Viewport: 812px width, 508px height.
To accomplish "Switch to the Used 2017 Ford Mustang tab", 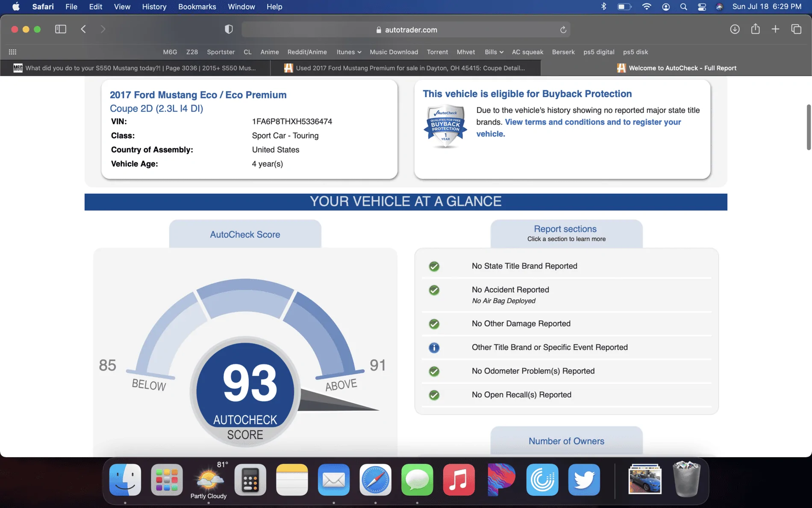I will [406, 68].
